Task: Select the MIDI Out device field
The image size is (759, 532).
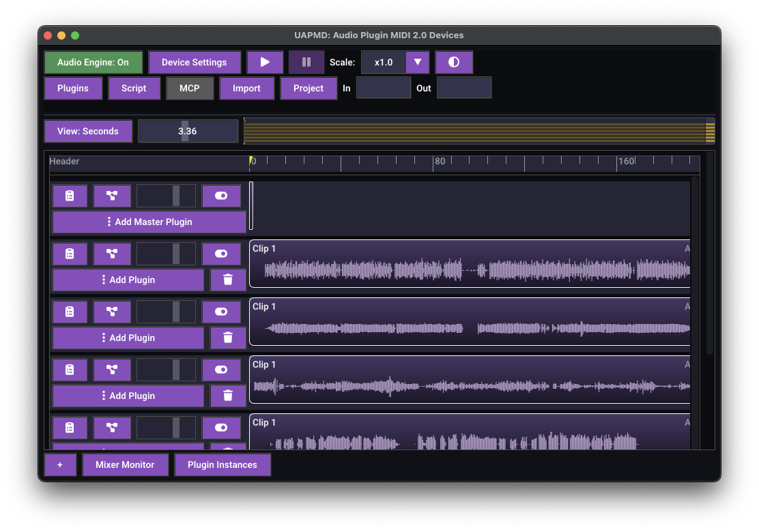Action: pos(464,87)
